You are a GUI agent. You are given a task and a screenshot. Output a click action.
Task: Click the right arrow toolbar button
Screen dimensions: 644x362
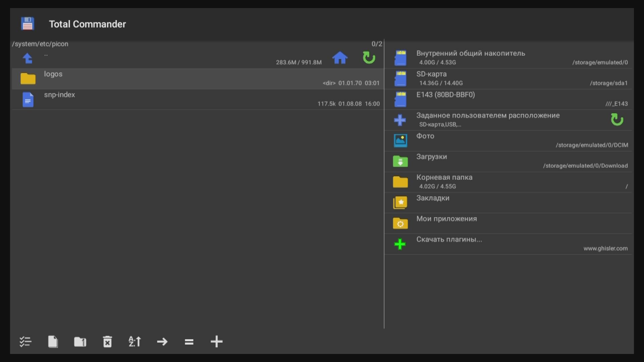pyautogui.click(x=162, y=342)
